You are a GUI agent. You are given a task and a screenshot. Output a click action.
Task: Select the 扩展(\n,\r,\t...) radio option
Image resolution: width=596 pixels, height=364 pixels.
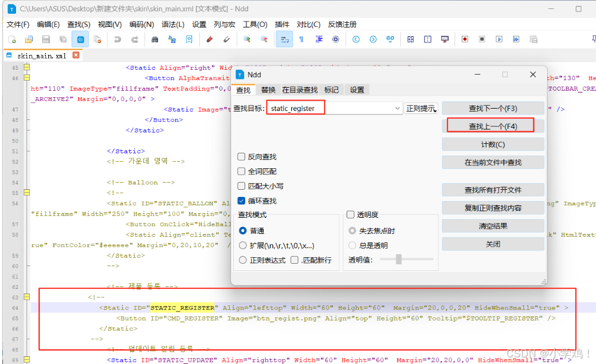[x=242, y=245]
